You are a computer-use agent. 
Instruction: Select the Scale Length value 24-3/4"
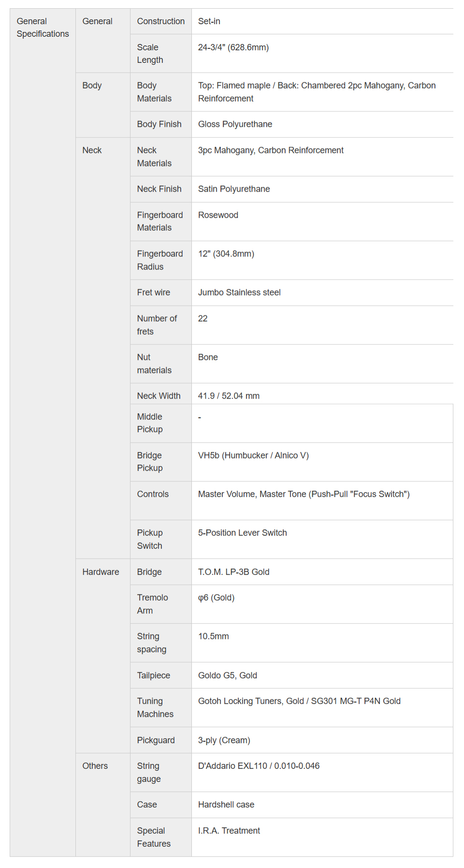233,47
